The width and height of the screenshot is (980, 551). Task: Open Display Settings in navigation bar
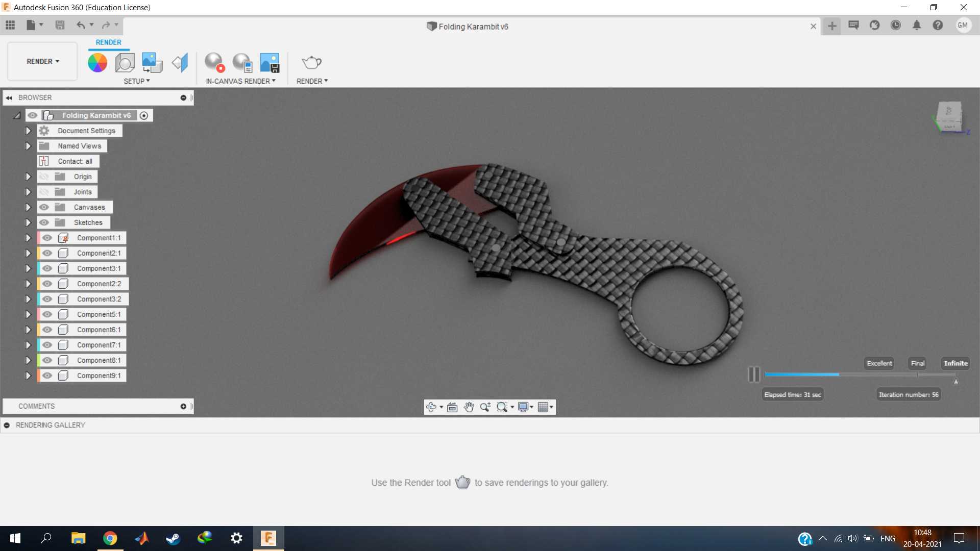tap(523, 407)
